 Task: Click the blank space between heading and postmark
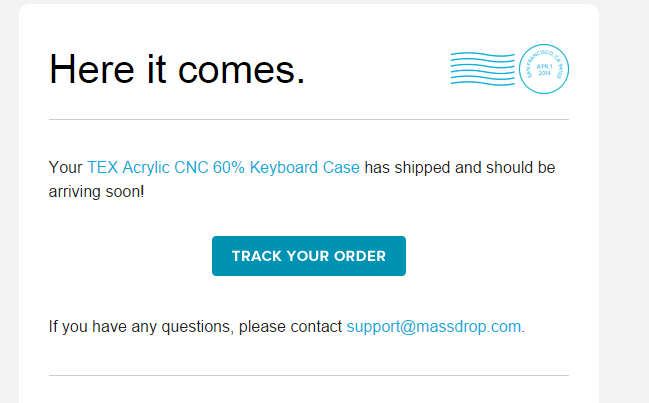click(377, 69)
